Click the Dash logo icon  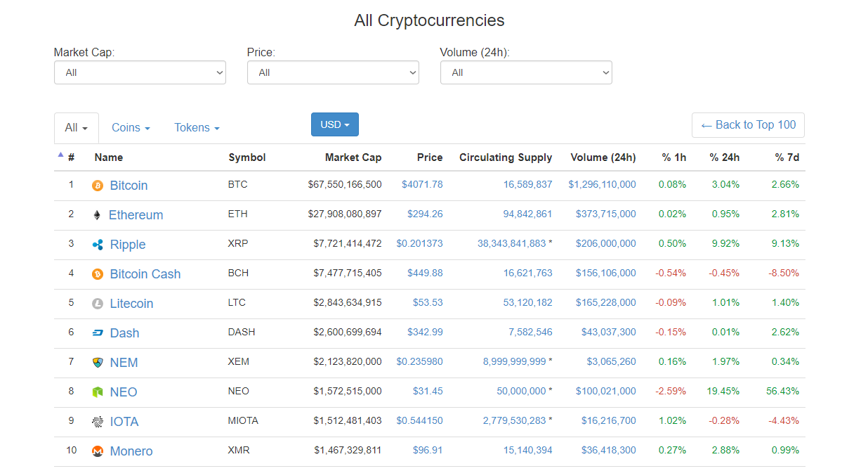98,333
